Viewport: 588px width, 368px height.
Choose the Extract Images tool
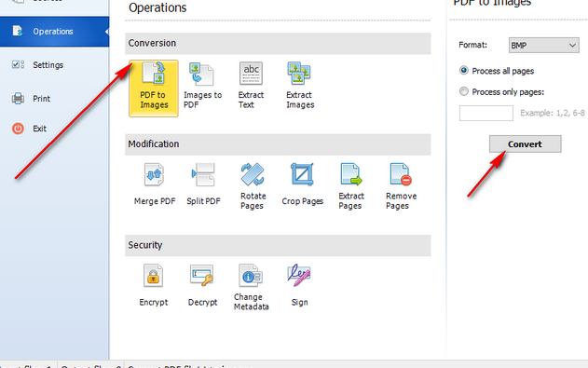(x=300, y=87)
